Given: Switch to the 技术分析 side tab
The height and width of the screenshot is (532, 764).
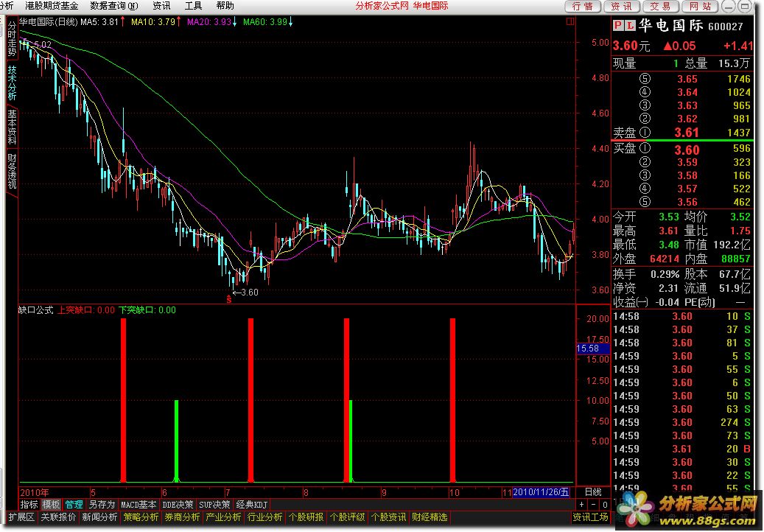Looking at the screenshot, I should [12, 83].
